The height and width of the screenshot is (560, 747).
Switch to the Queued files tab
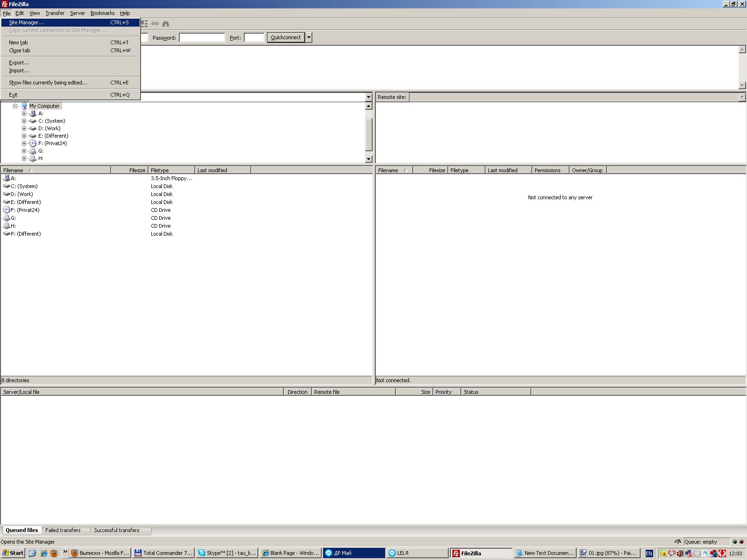tap(22, 530)
